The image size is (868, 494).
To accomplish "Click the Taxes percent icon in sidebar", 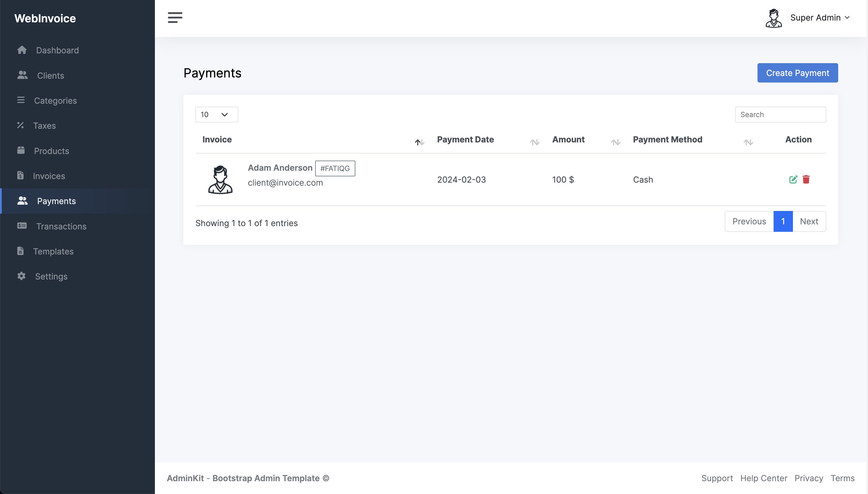I will pyautogui.click(x=21, y=125).
